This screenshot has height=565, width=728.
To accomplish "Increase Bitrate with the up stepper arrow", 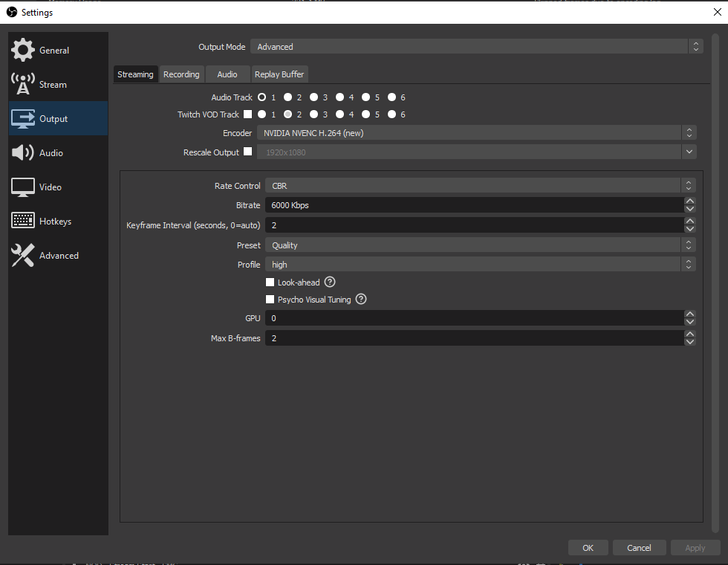I will pos(690,201).
